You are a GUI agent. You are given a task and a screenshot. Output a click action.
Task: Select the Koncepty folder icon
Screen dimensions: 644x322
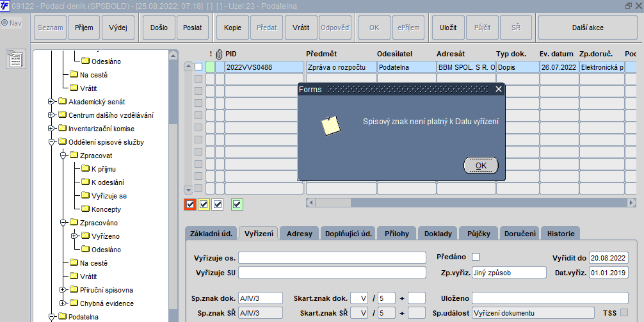click(85, 209)
